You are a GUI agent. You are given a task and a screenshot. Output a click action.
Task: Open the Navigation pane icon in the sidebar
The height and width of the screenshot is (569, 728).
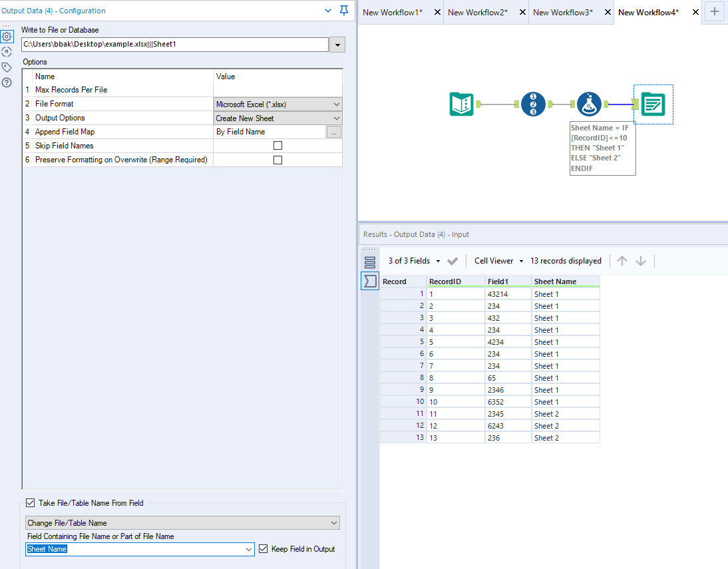(x=8, y=52)
